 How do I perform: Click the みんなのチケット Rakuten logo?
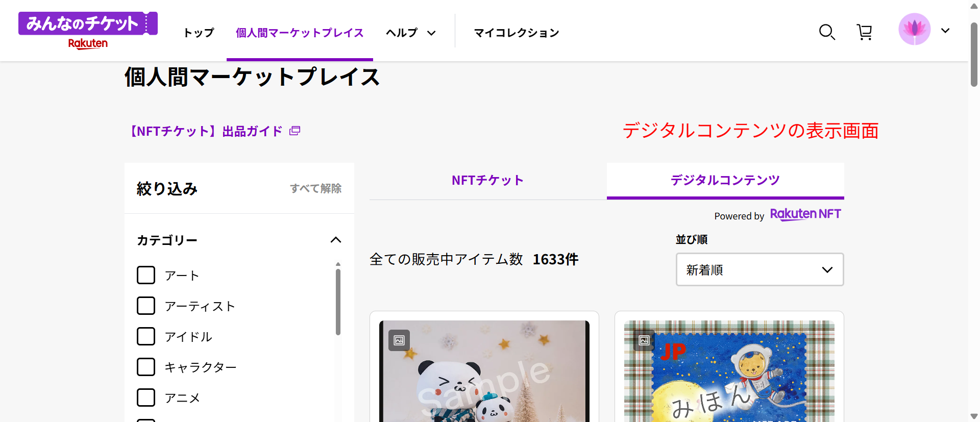pyautogui.click(x=88, y=31)
